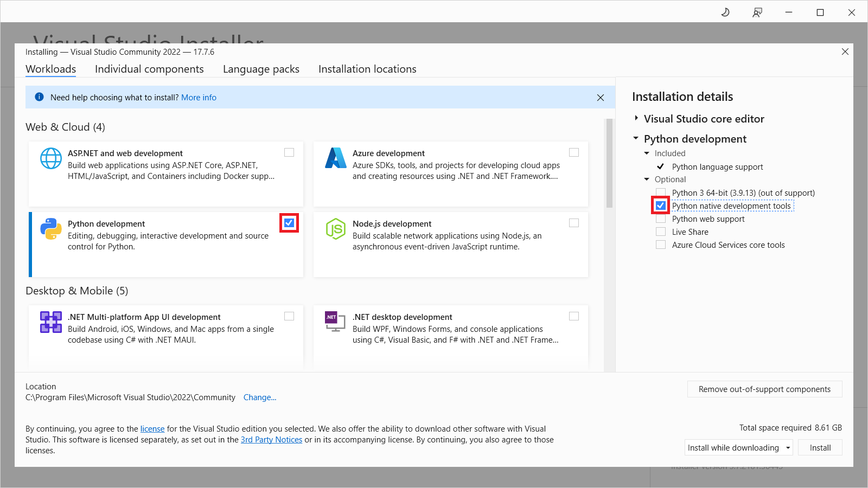Click the Change... location link

click(x=260, y=397)
